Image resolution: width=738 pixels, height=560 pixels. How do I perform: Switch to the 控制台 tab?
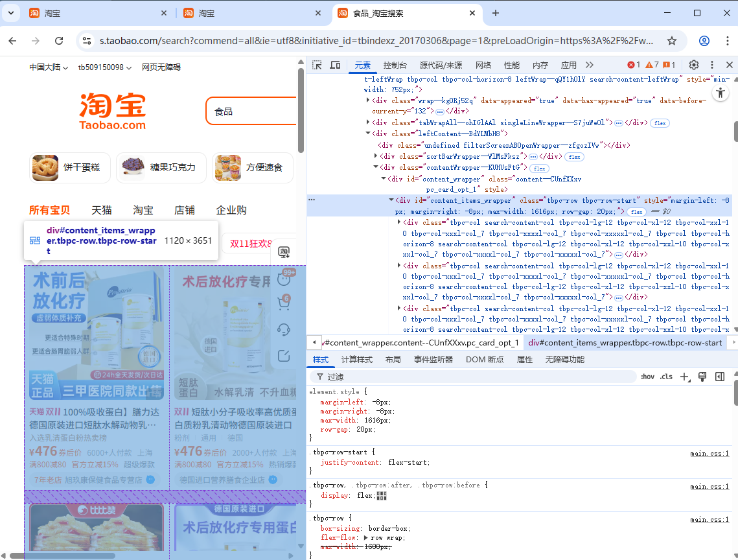395,65
